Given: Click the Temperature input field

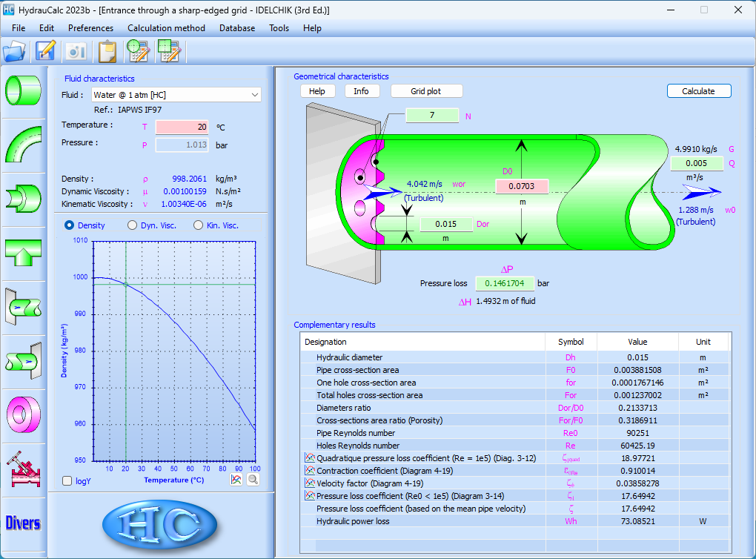Looking at the screenshot, I should (182, 127).
